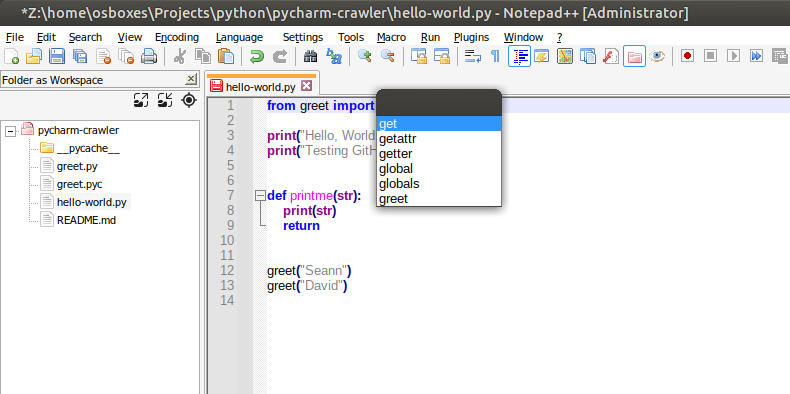Select hello-world.py in file tree
Image resolution: width=790 pixels, height=394 pixels.
pyautogui.click(x=92, y=203)
